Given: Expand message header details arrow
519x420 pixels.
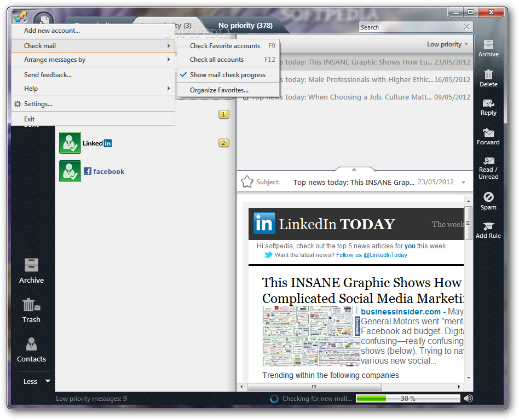Looking at the screenshot, I should coord(463,182).
